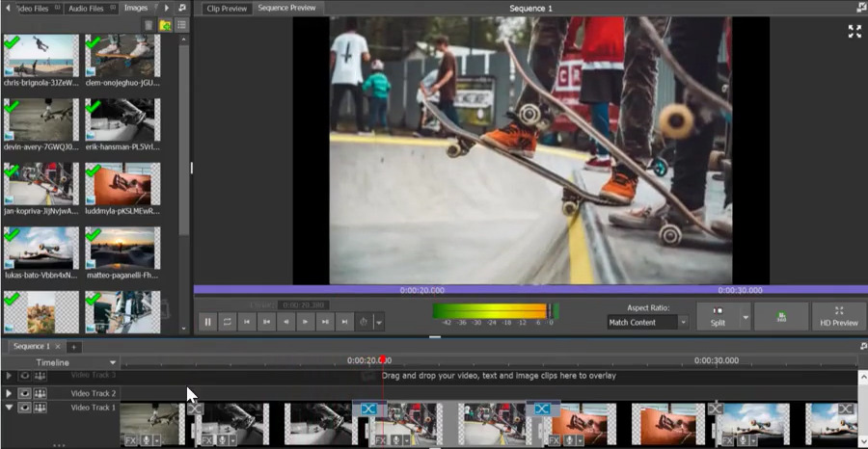This screenshot has width=868, height=449.
Task: Expand preview to full screen
Action: coord(854,32)
